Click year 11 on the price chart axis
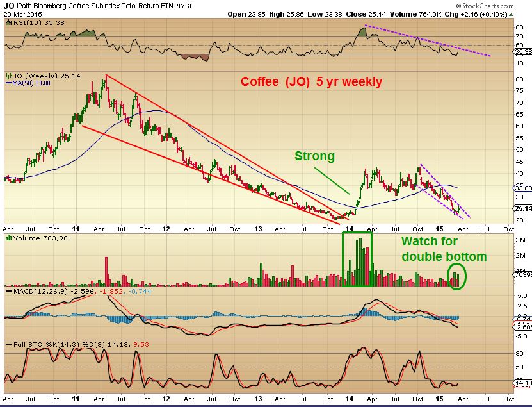 pos(76,229)
